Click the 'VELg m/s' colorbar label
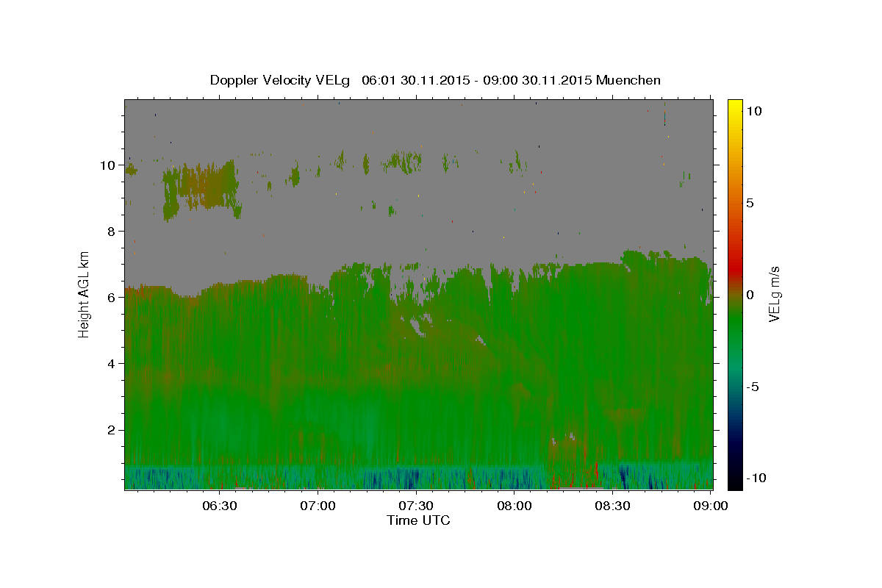 774,295
